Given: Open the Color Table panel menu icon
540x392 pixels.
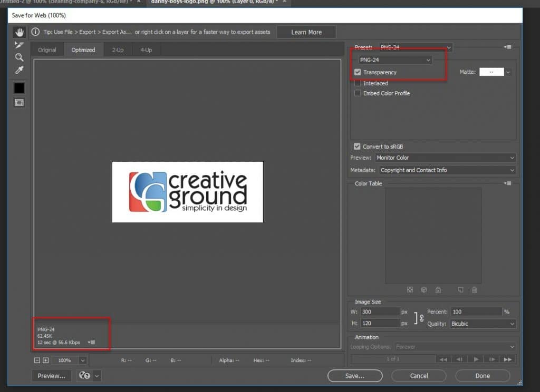Looking at the screenshot, I should point(507,183).
